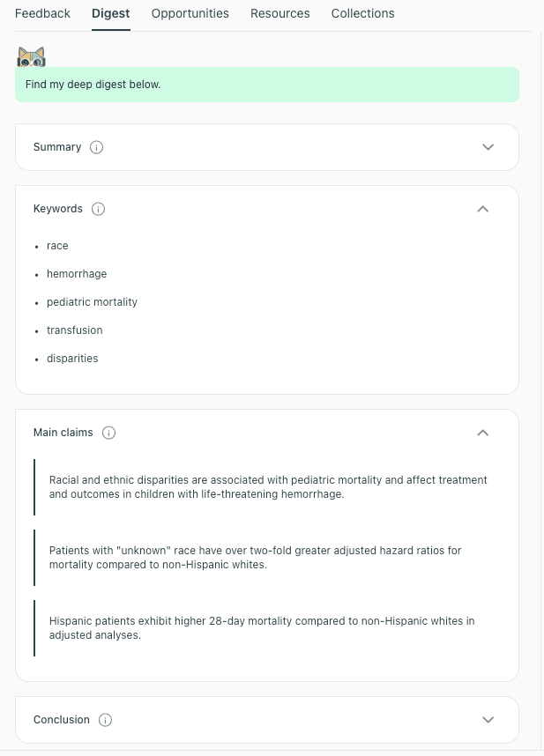Click the 'Find my deep digest below' banner

pos(267,85)
